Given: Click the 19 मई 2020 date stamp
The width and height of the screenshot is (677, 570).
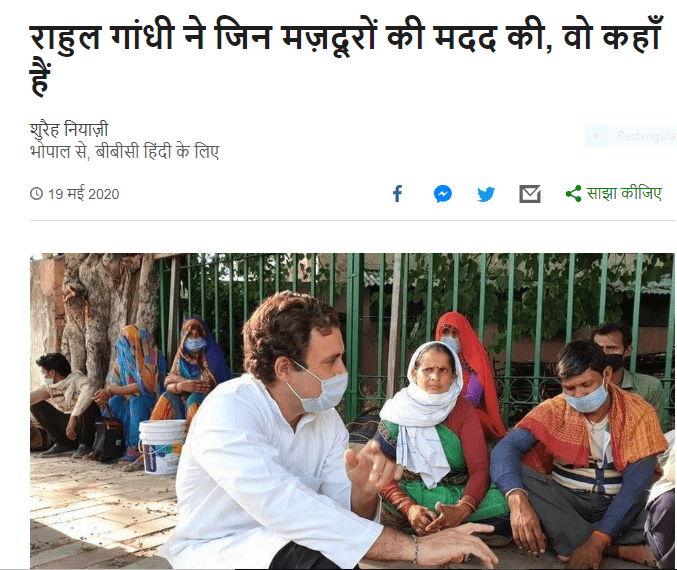Looking at the screenshot, I should (83, 194).
